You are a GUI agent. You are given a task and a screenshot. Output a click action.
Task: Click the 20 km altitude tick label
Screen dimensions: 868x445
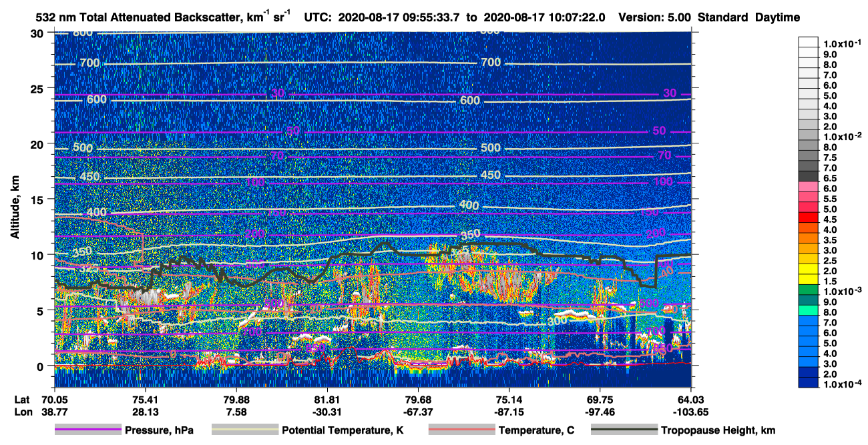[37, 143]
